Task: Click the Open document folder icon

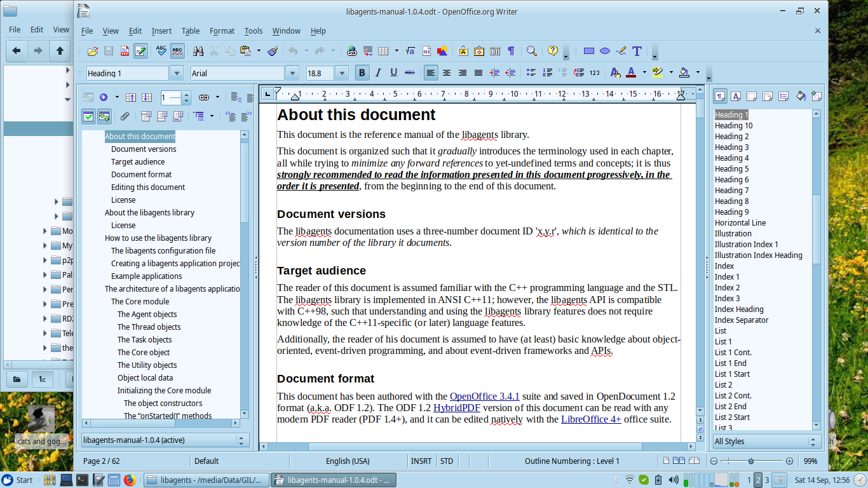Action: (x=93, y=51)
